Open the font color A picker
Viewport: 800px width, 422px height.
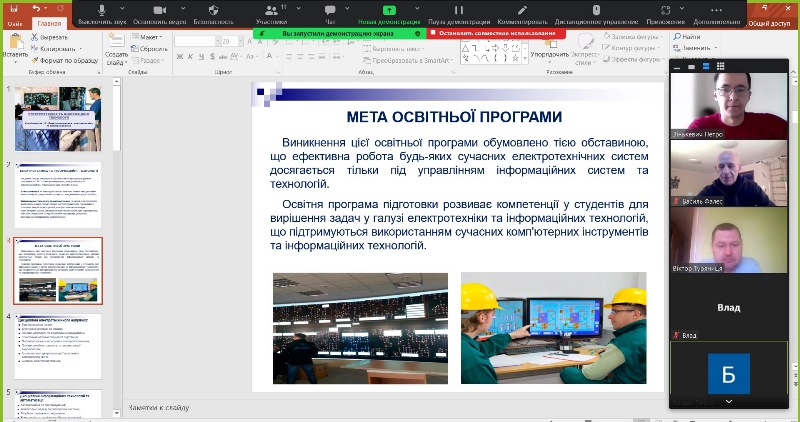coord(270,56)
